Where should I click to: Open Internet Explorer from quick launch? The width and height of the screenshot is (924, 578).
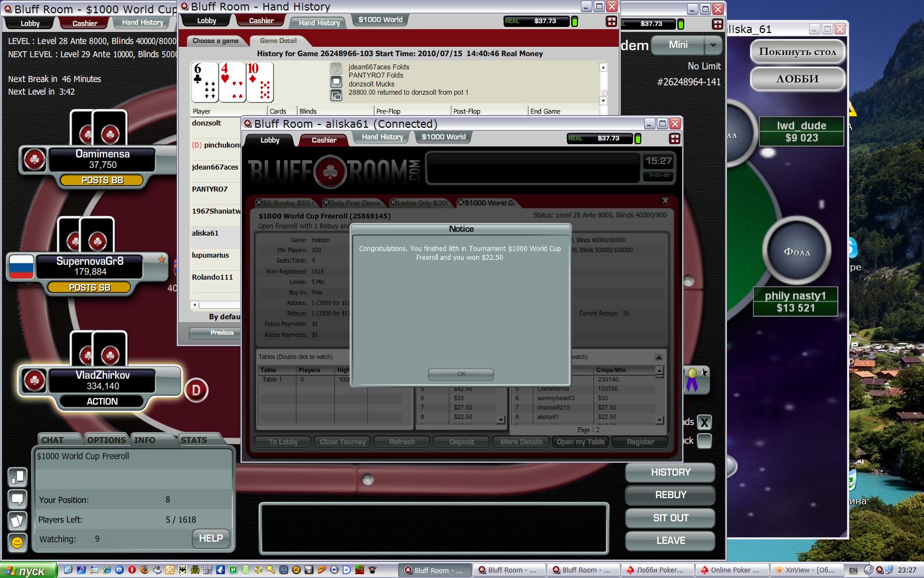pyautogui.click(x=107, y=570)
